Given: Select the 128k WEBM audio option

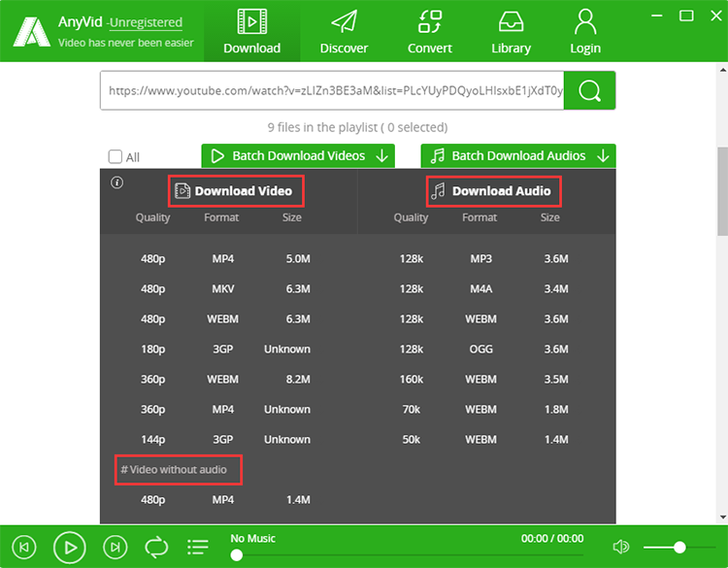Looking at the screenshot, I should pos(483,319).
